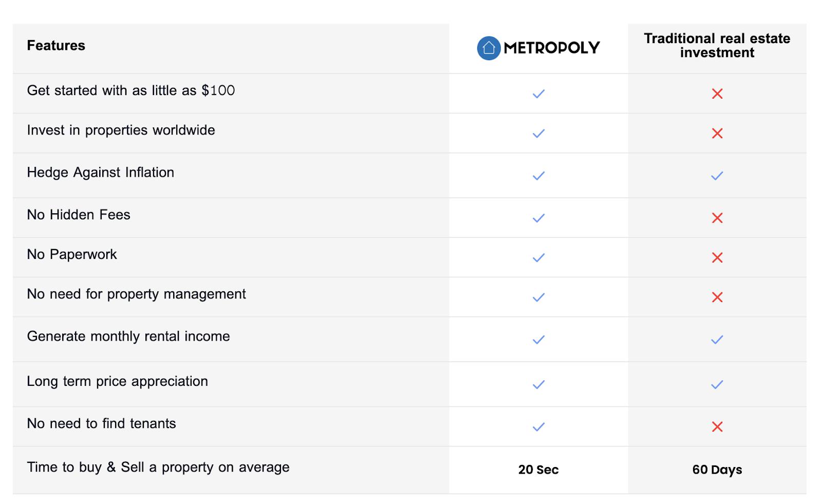Click the 60 Days value

point(717,470)
